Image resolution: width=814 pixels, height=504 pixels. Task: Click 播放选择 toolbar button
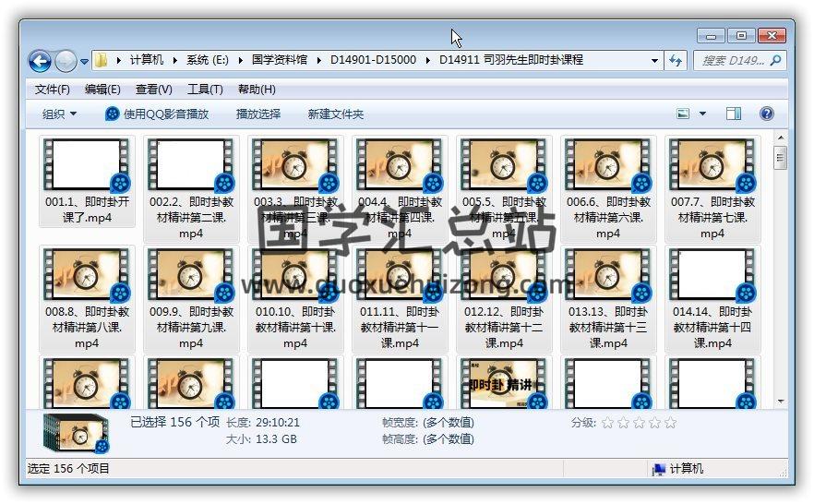coord(258,114)
